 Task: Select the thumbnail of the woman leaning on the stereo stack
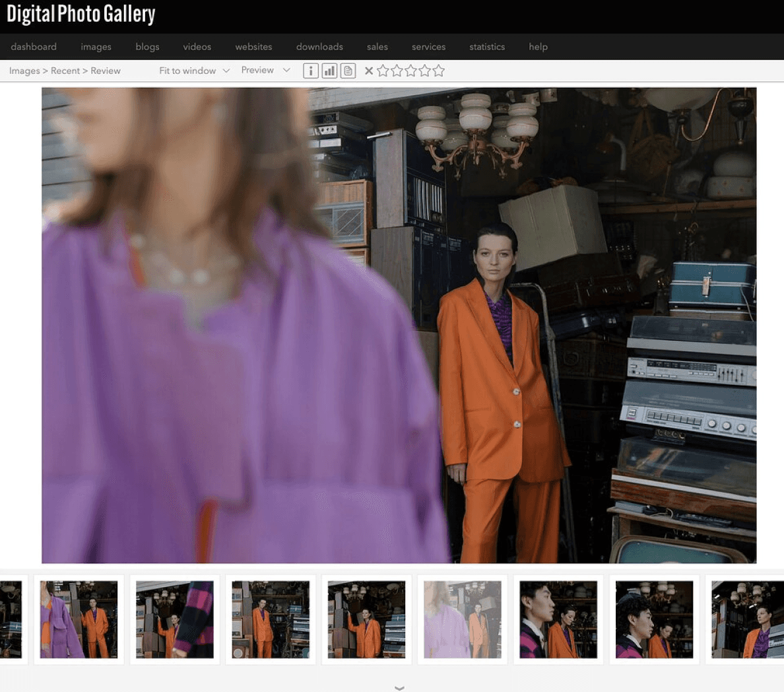pyautogui.click(x=366, y=619)
